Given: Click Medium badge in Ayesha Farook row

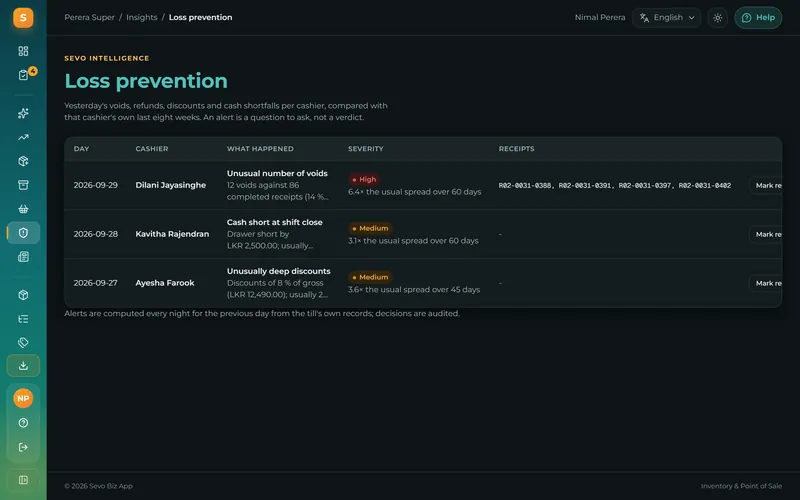Looking at the screenshot, I should click(x=370, y=278).
